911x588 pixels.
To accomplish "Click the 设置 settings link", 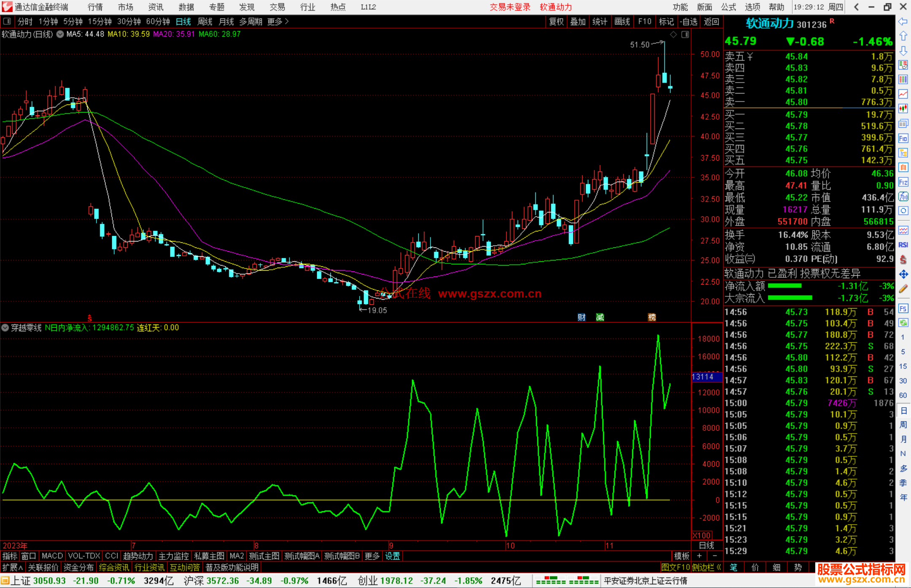I will (x=392, y=556).
